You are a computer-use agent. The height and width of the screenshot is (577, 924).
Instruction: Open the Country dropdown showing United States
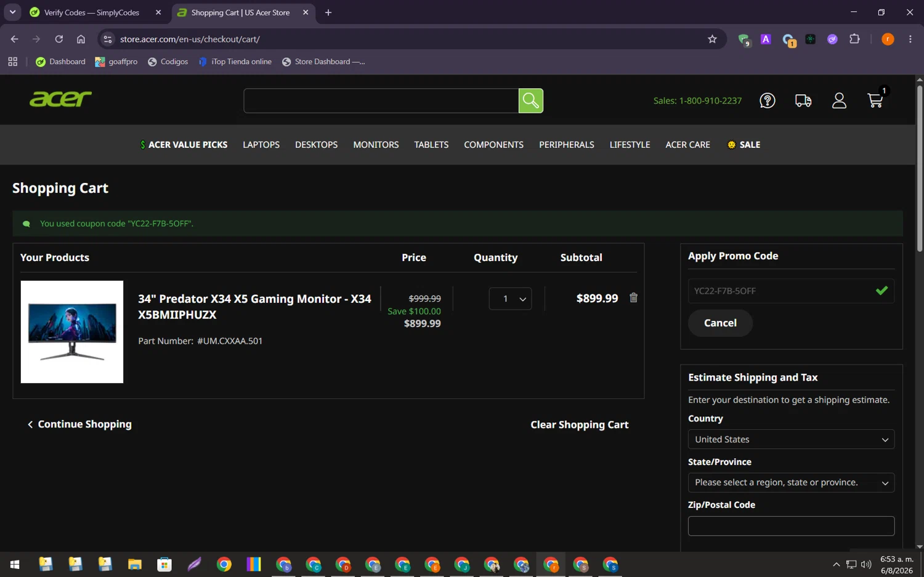pyautogui.click(x=791, y=440)
